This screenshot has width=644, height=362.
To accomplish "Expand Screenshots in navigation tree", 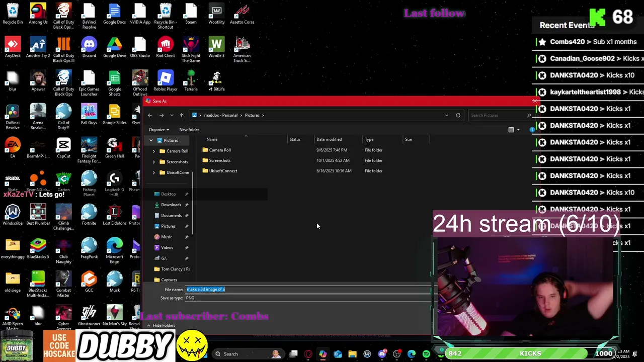I will (154, 162).
